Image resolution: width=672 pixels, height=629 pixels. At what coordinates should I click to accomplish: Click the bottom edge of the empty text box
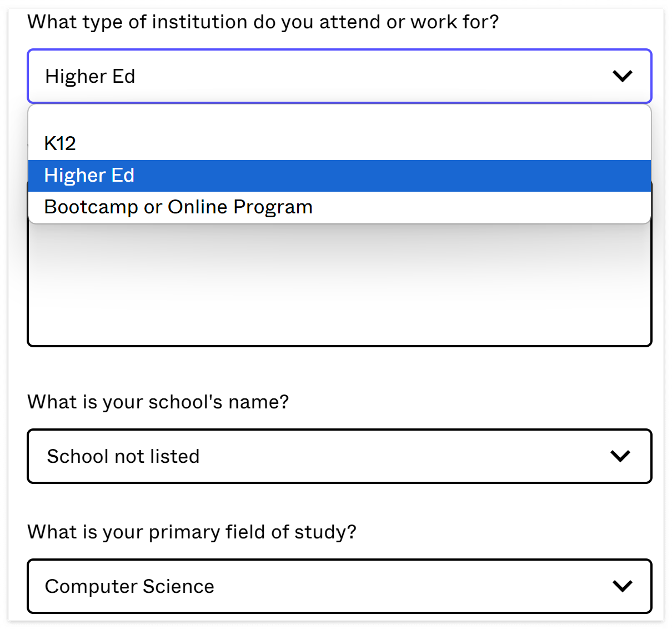pos(339,346)
